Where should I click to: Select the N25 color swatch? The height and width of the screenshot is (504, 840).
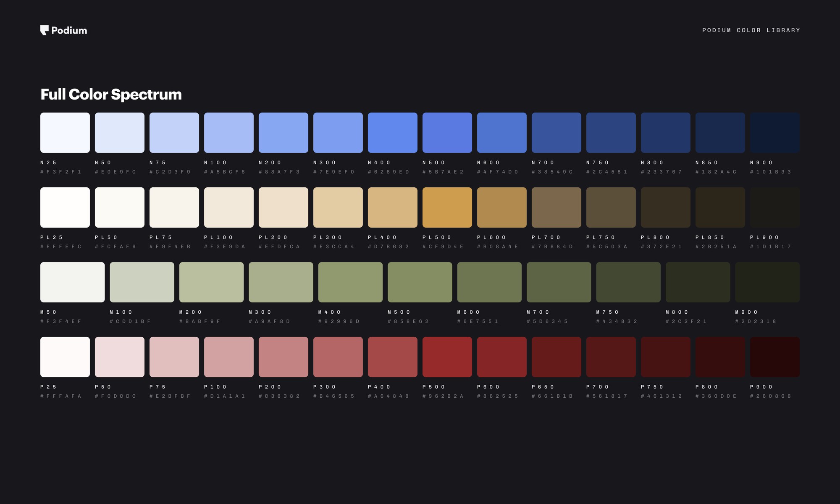click(65, 133)
